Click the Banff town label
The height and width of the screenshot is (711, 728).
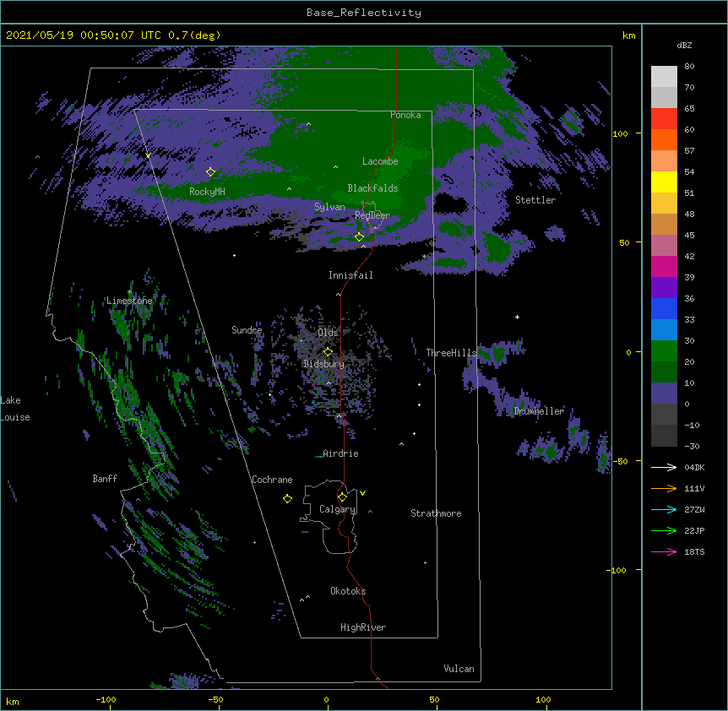(x=105, y=479)
